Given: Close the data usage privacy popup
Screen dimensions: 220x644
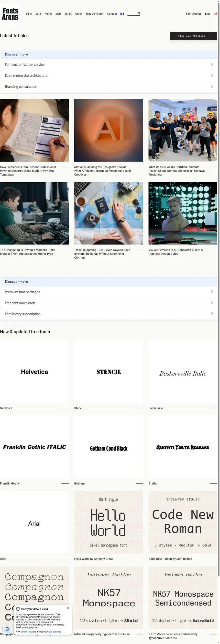Looking at the screenshot, I should [68, 608].
